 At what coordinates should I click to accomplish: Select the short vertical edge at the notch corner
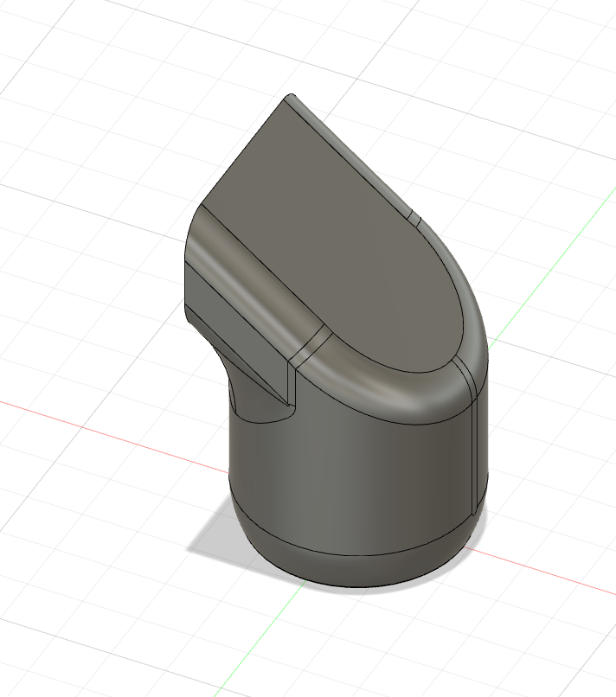pyautogui.click(x=288, y=387)
